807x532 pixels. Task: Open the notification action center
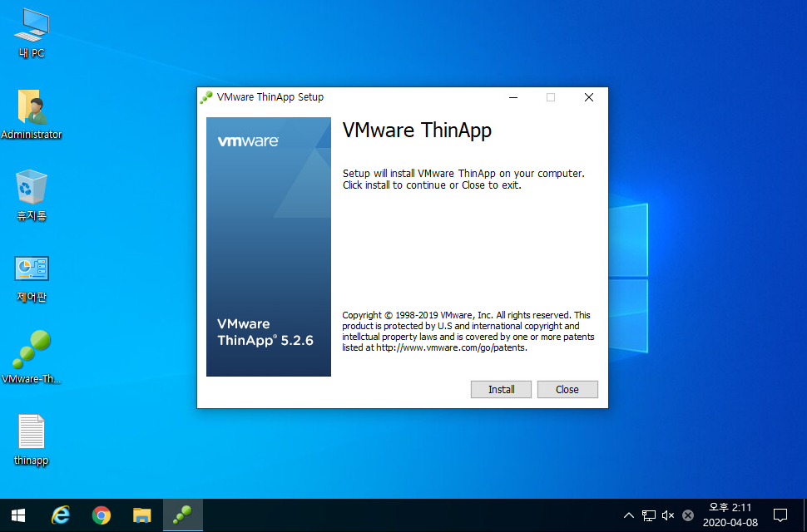[780, 515]
